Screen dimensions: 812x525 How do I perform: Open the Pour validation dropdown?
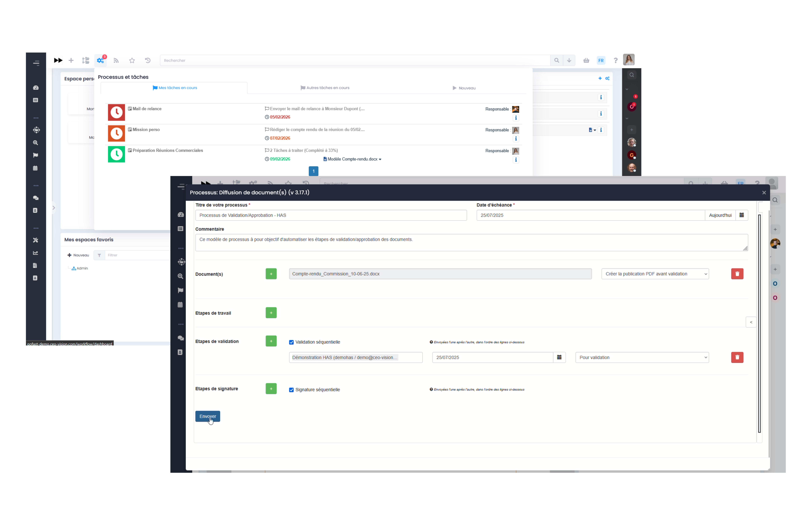point(642,357)
